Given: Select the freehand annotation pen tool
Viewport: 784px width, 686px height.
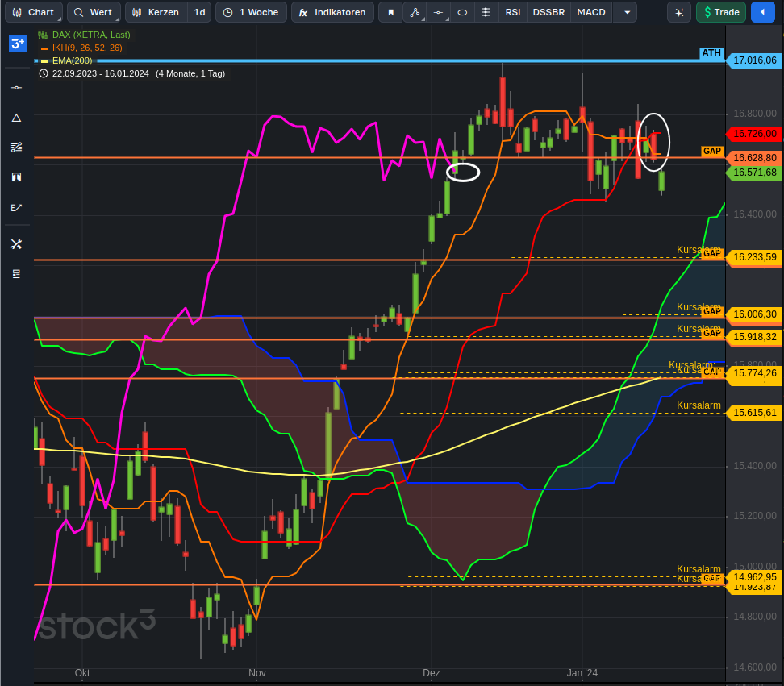Looking at the screenshot, I should pos(16,207).
